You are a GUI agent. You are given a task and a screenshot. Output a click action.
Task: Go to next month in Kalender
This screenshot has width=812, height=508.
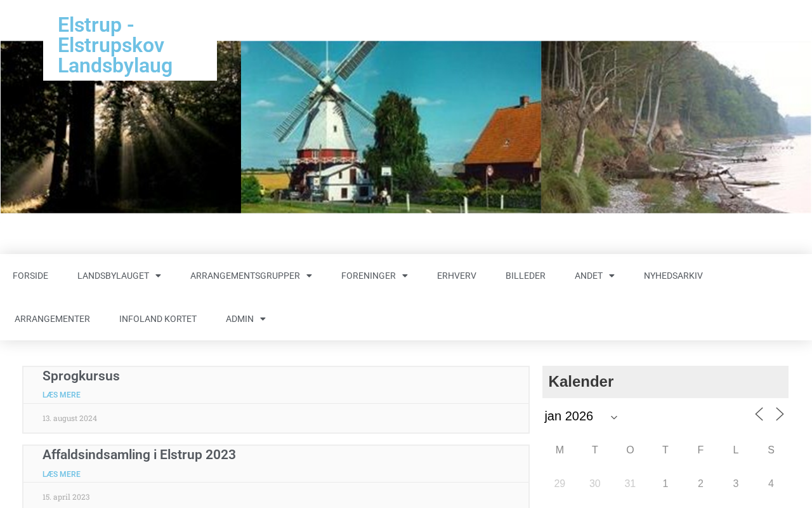click(780, 415)
